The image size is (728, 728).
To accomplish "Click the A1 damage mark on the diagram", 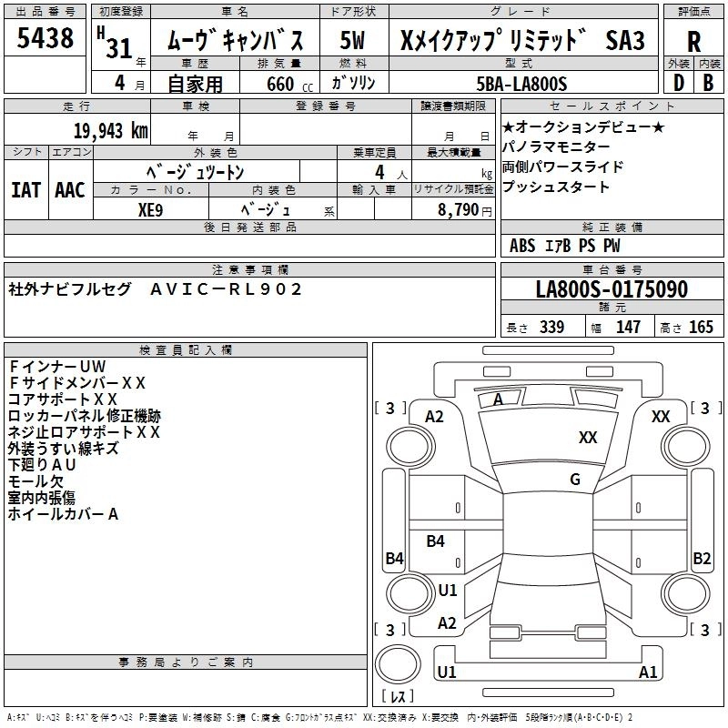I will click(648, 672).
